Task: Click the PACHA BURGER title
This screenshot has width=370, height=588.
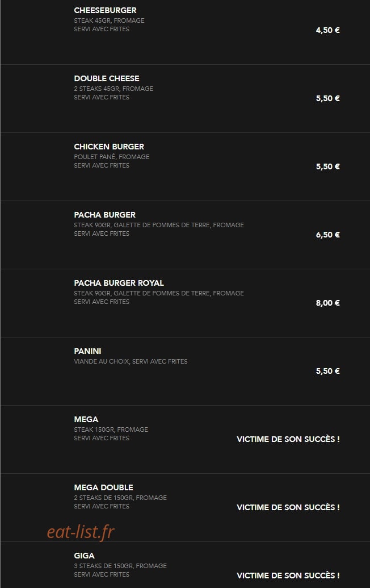Action: click(105, 215)
